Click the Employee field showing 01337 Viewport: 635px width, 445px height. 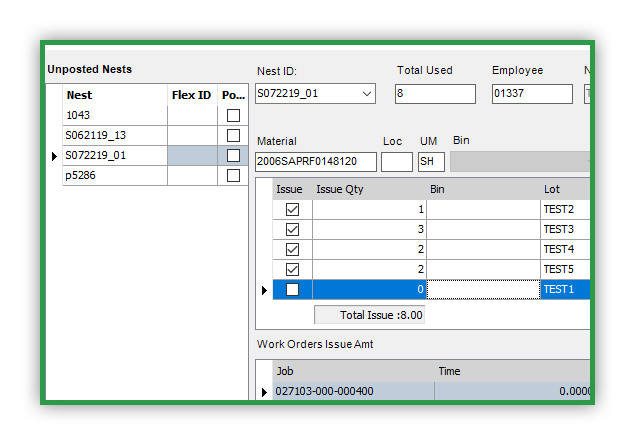point(532,94)
